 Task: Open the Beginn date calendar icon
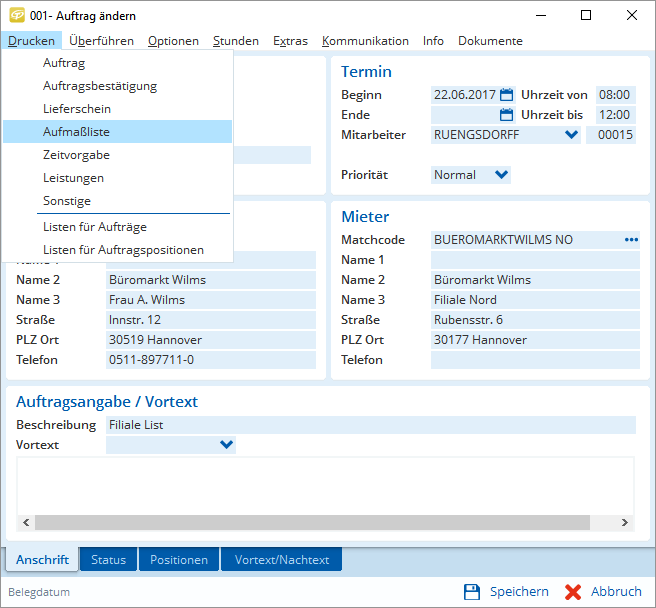[x=506, y=95]
